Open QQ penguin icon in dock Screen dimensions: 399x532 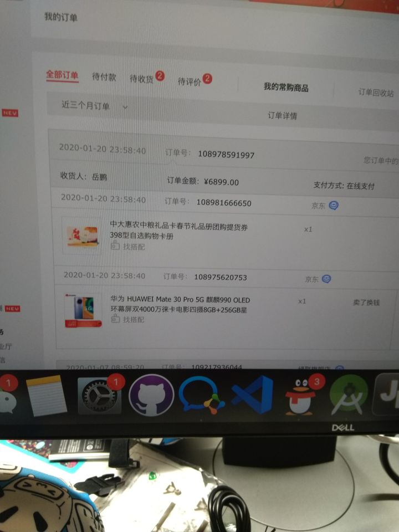[x=300, y=397]
